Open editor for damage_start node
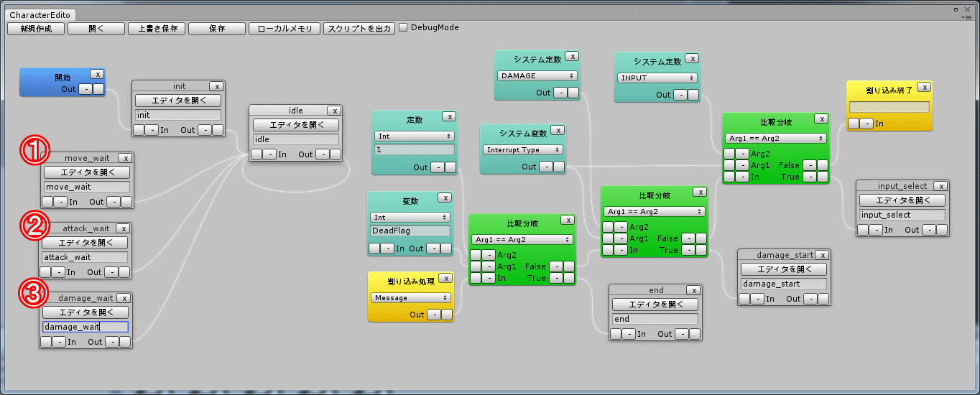 784,269
